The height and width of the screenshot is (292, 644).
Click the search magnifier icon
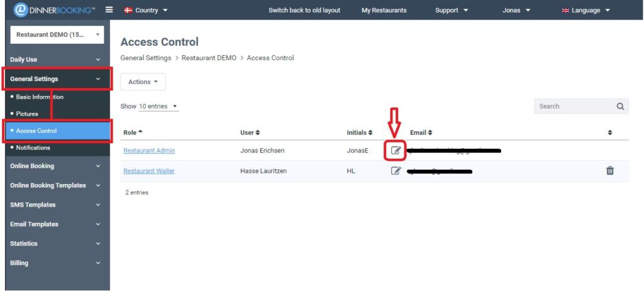pos(620,106)
